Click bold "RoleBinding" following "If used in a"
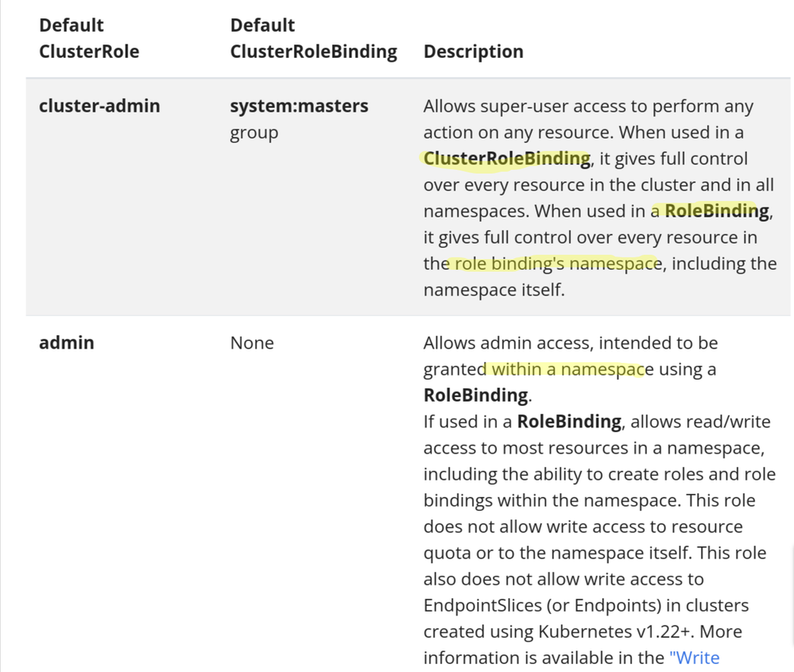Image resolution: width=794 pixels, height=672 pixels. 569,421
